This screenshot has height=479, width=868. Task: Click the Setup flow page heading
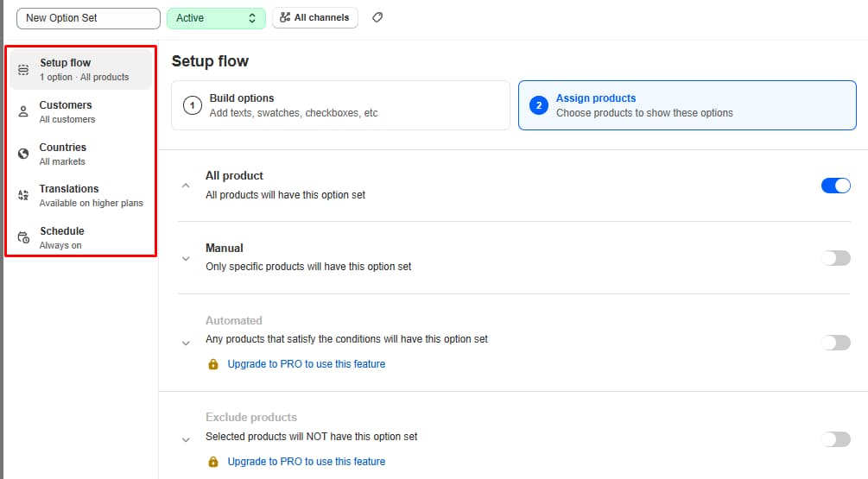210,60
